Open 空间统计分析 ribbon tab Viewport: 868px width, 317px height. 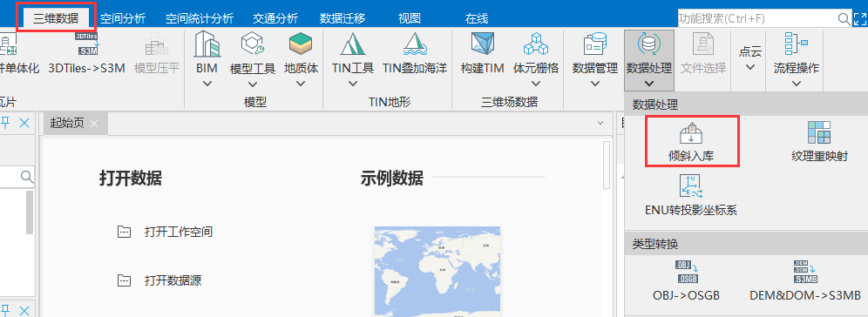[x=200, y=18]
